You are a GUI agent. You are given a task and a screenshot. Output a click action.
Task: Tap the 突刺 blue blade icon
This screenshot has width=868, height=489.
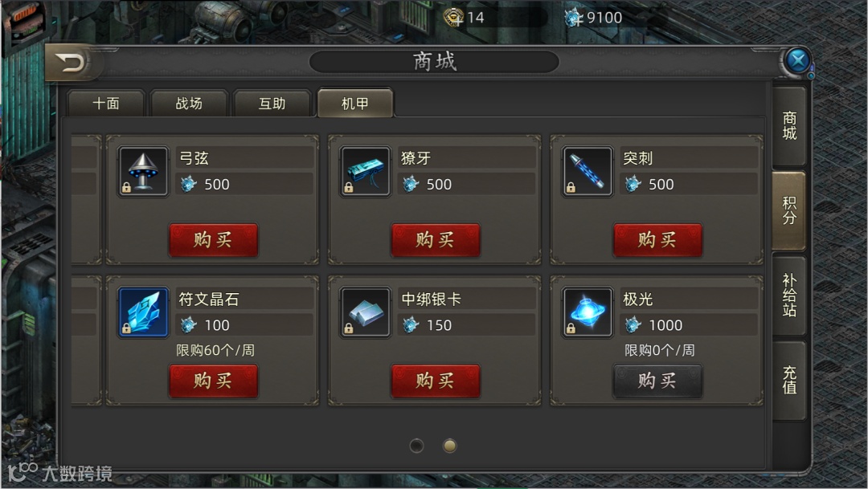588,171
